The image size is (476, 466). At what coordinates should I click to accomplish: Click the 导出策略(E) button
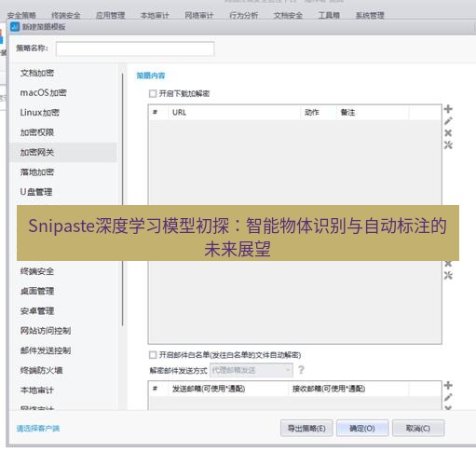[306, 428]
